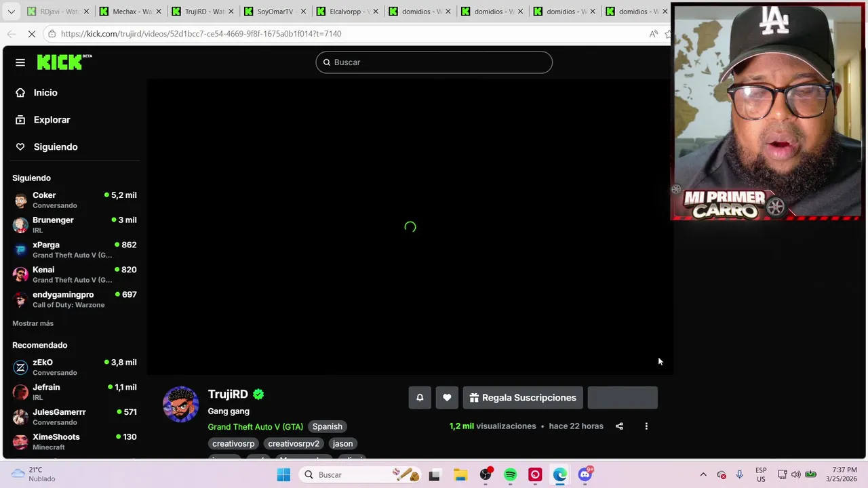Click the heart follow button for TrujiRD
Viewport: 868px width, 488px height.
point(447,398)
